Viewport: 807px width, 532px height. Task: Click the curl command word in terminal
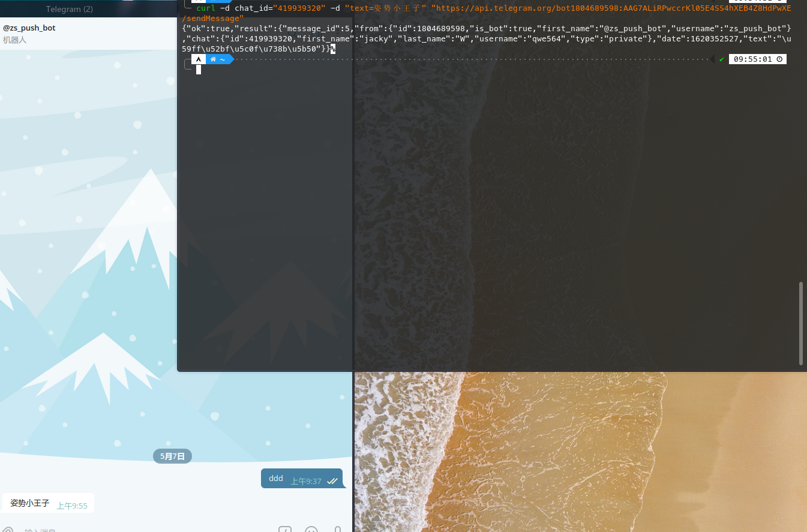click(206, 8)
